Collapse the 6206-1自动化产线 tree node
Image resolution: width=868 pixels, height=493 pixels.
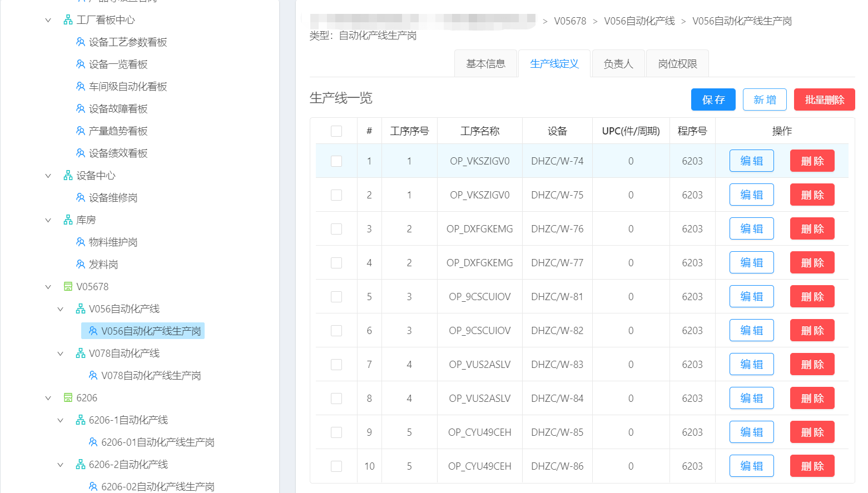point(60,420)
